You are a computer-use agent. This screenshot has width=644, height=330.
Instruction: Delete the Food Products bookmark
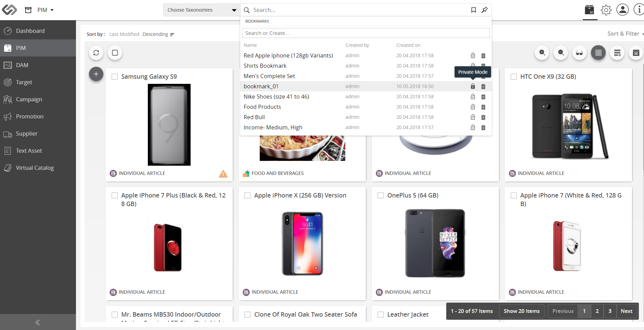(x=483, y=107)
